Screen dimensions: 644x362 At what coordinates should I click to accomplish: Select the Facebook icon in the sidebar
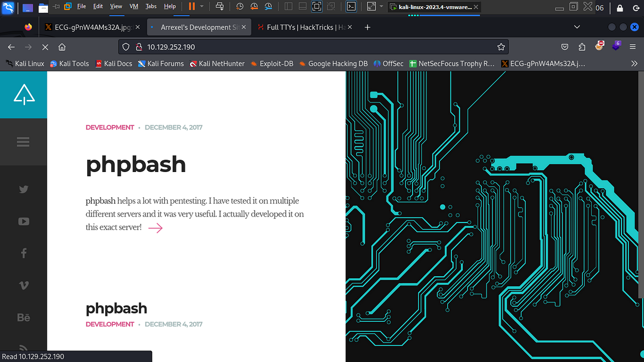click(x=23, y=253)
